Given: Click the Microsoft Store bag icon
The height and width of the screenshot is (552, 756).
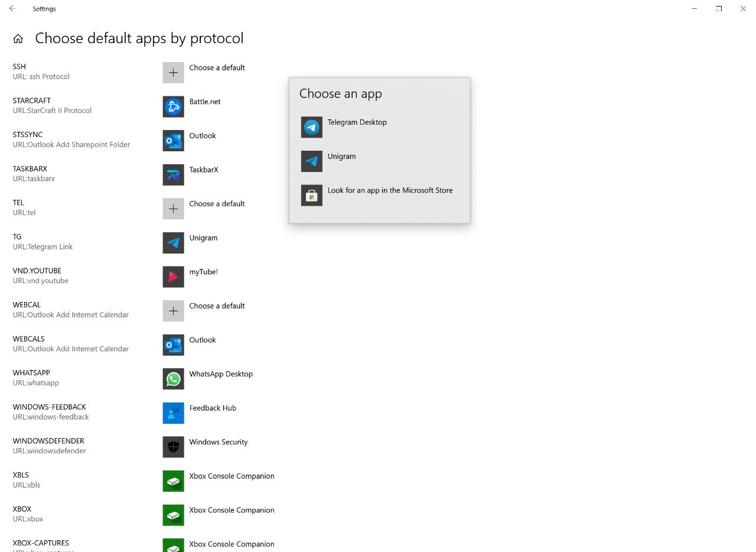Looking at the screenshot, I should coord(311,195).
